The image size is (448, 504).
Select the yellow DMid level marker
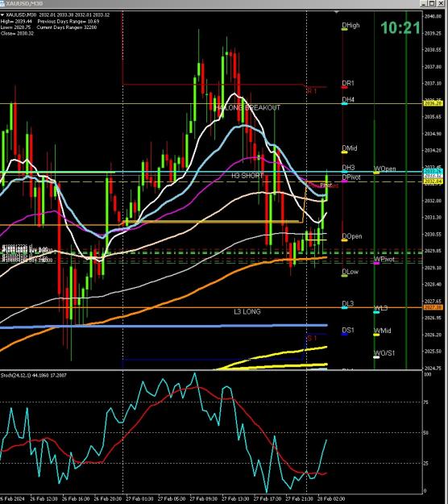[x=344, y=152]
